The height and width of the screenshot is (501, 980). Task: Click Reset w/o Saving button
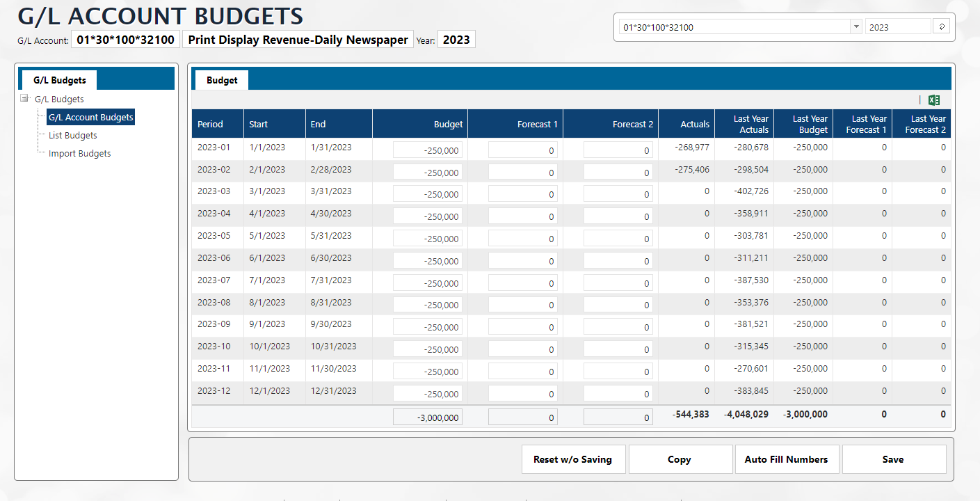pyautogui.click(x=572, y=459)
